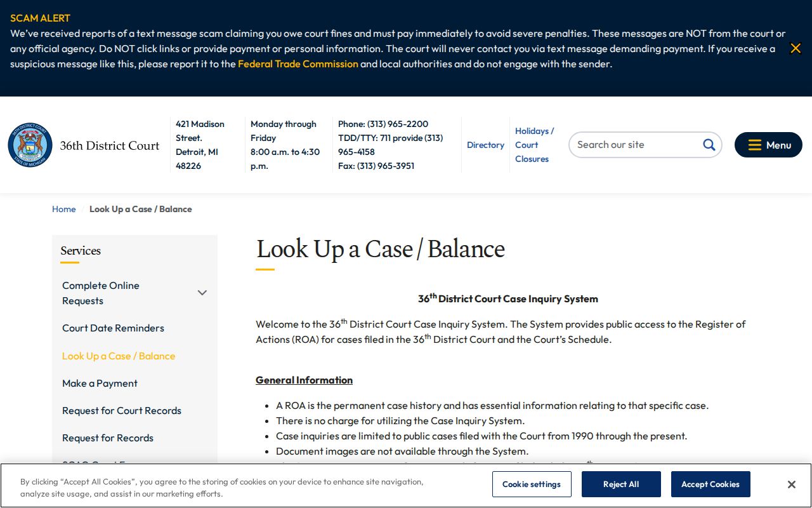Open Complete Online Requests in sidebar
Screen dimensions: 812x508
tap(101, 293)
